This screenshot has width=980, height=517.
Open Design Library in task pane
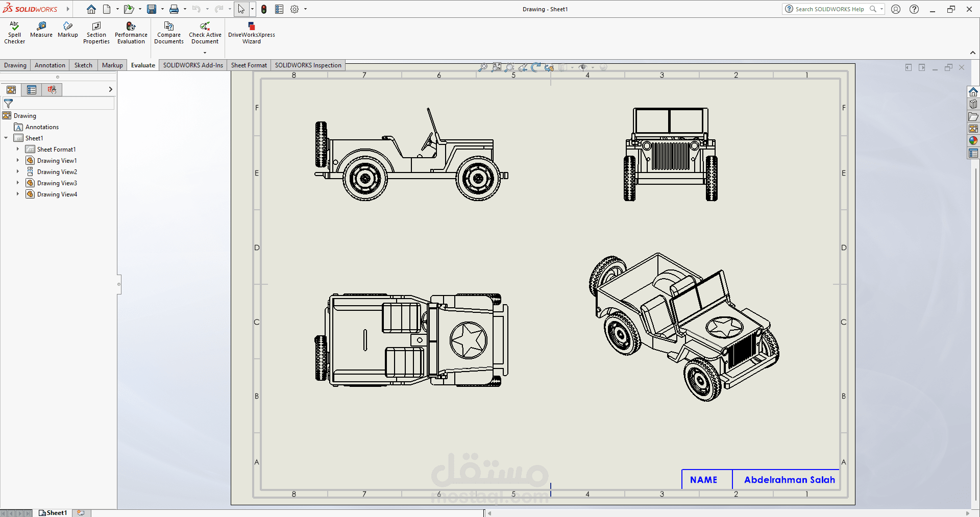pyautogui.click(x=973, y=104)
